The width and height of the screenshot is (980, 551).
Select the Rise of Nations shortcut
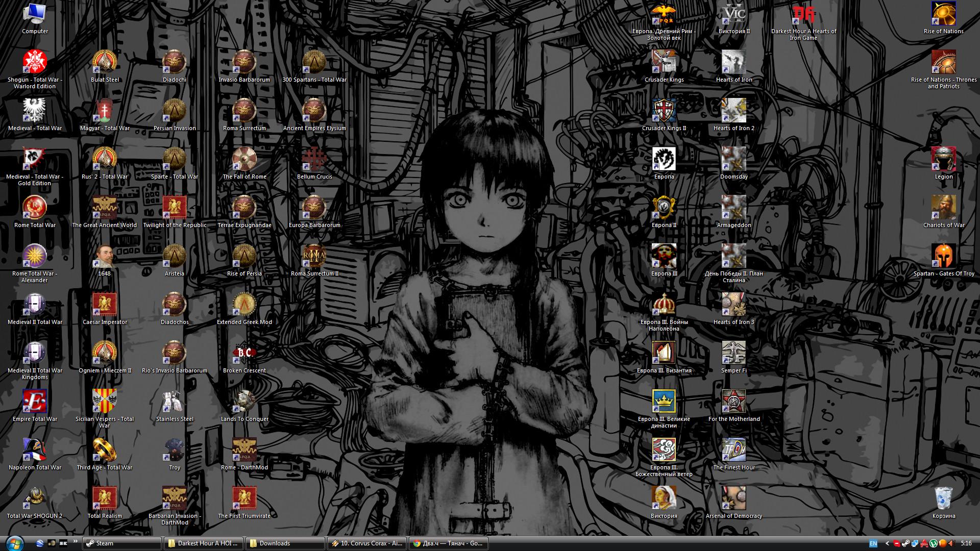pyautogui.click(x=943, y=18)
